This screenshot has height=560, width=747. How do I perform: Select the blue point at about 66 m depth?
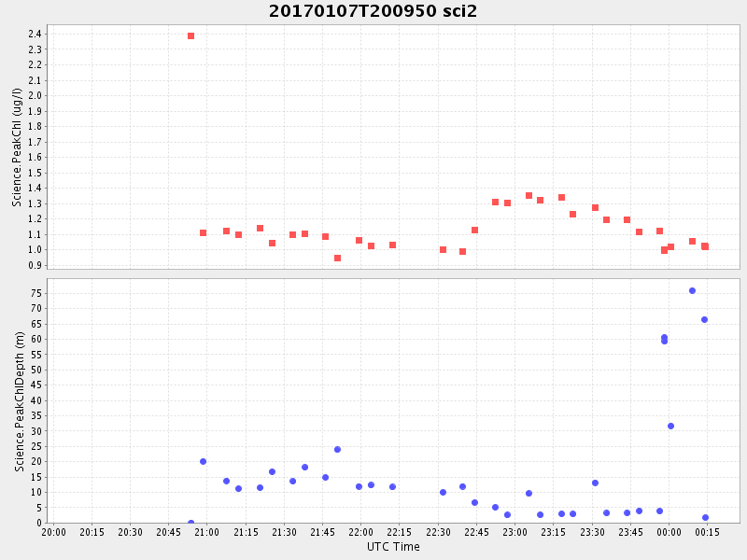(x=704, y=319)
